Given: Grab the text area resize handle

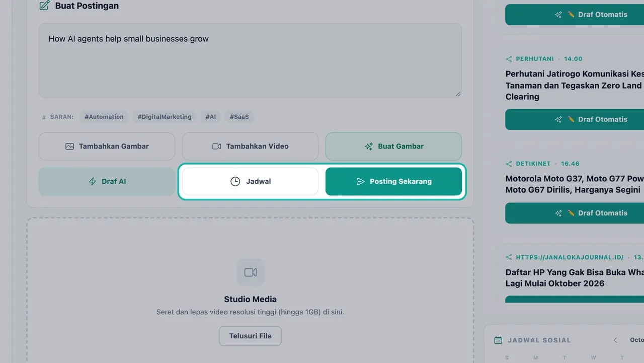Looking at the screenshot, I should pyautogui.click(x=458, y=94).
